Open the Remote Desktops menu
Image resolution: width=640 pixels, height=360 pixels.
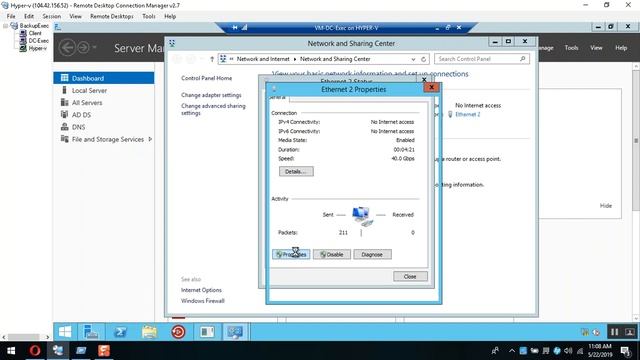(112, 16)
